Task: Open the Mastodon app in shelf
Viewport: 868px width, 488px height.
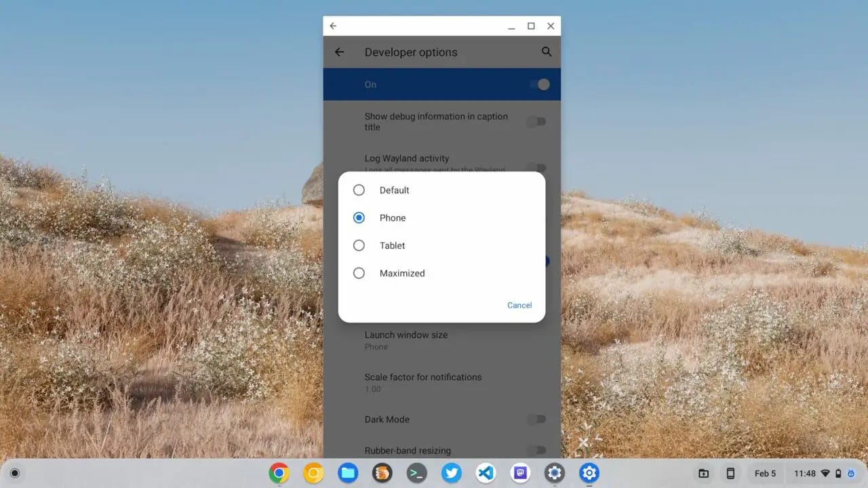Action: [520, 473]
